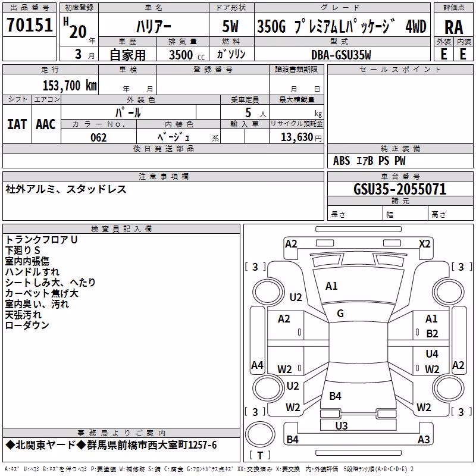
Task: Select the first registration year H20
Action: tap(75, 28)
